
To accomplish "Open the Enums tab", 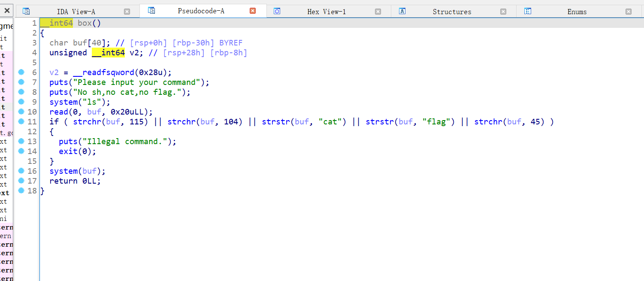I will click(x=577, y=12).
